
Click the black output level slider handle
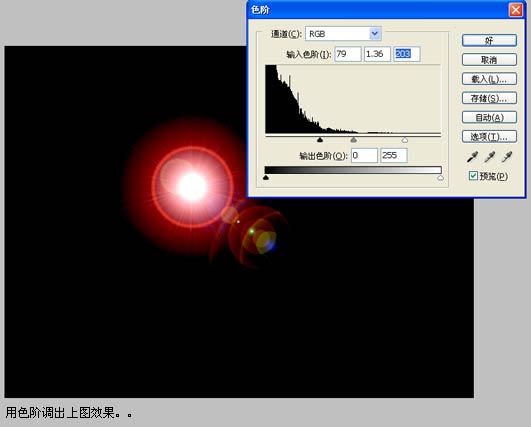coord(266,177)
